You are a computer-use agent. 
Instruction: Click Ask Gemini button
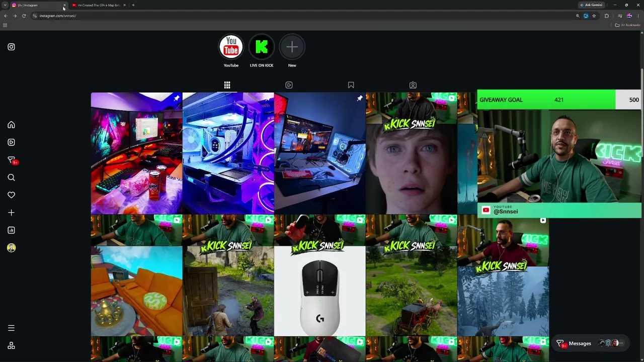591,5
